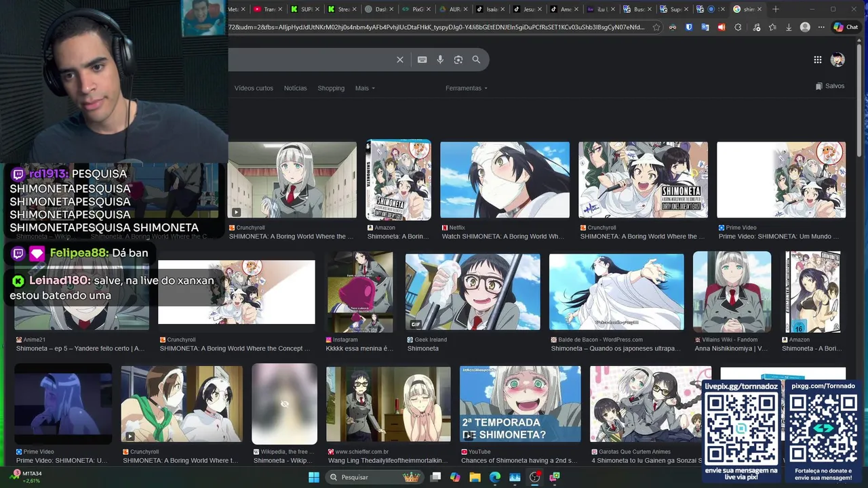Switch to the PixGG browser tab
The image size is (868, 488).
point(415,9)
